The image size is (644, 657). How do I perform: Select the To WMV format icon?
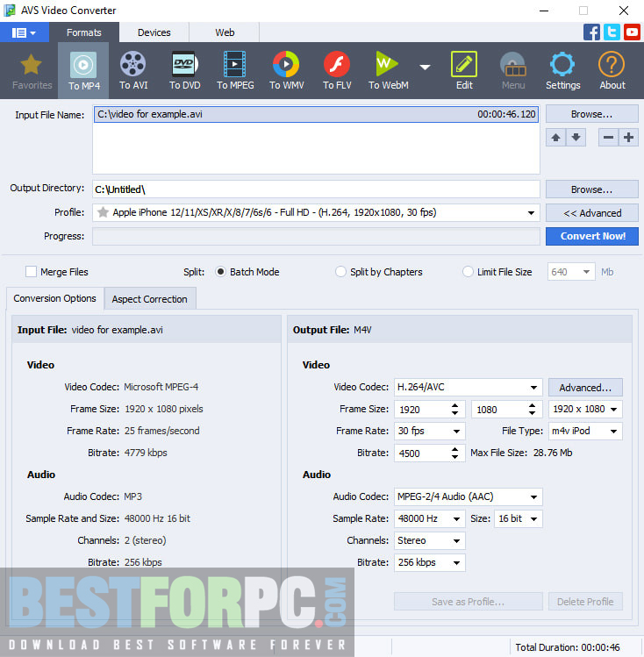point(286,71)
